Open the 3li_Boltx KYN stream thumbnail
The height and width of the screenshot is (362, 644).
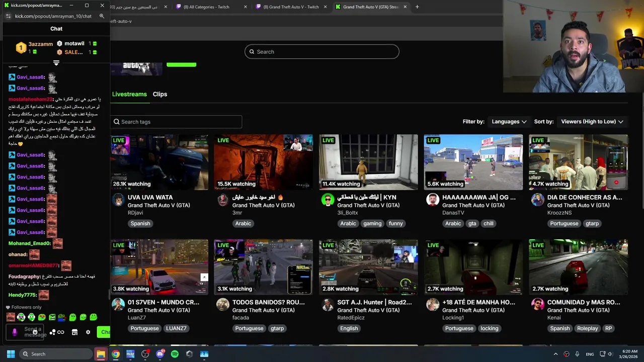point(368,162)
